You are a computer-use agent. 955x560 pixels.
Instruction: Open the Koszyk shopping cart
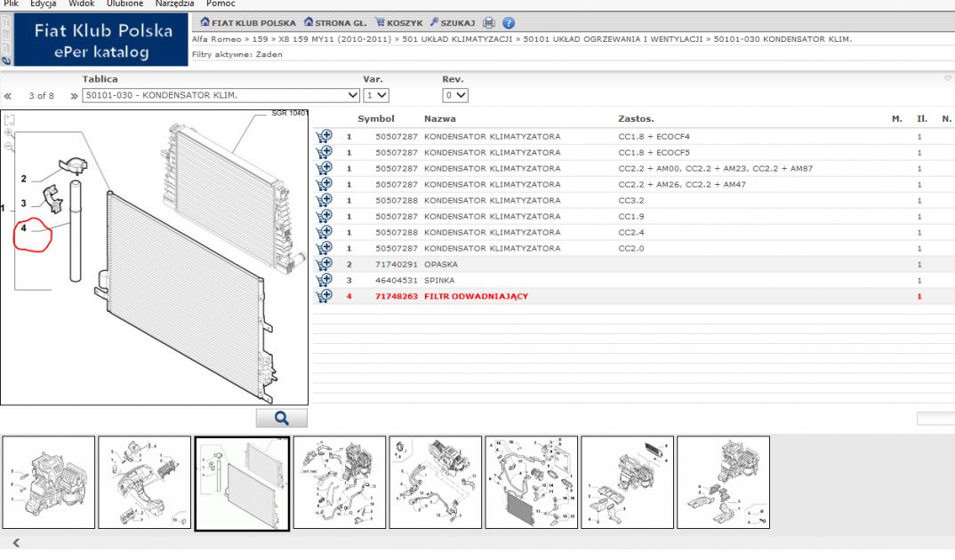pos(399,22)
